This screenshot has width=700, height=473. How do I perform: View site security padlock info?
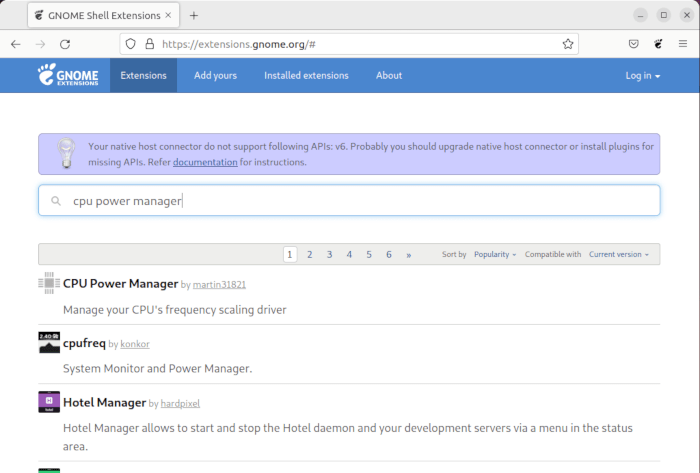(x=150, y=44)
